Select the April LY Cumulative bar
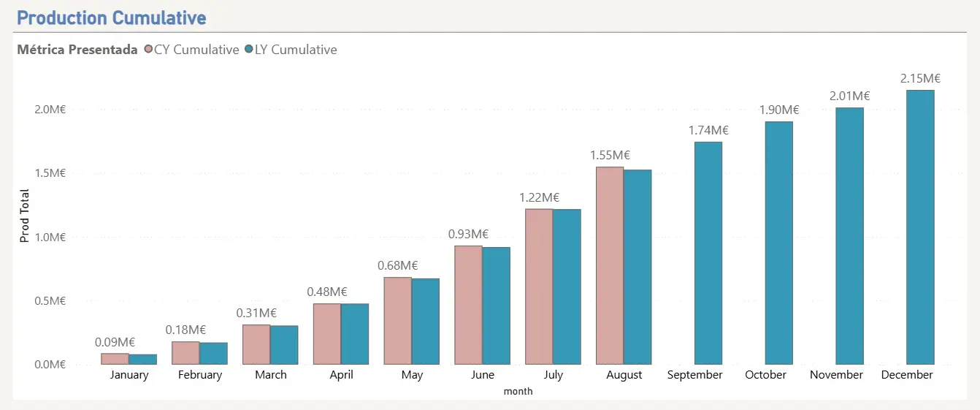This screenshot has height=410, width=980. [355, 334]
